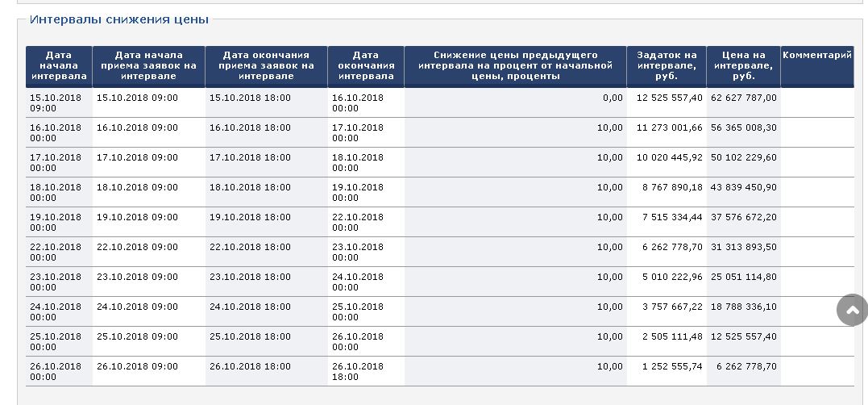
Task: Select the price cell 62 627 787,00
Action: pyautogui.click(x=744, y=98)
